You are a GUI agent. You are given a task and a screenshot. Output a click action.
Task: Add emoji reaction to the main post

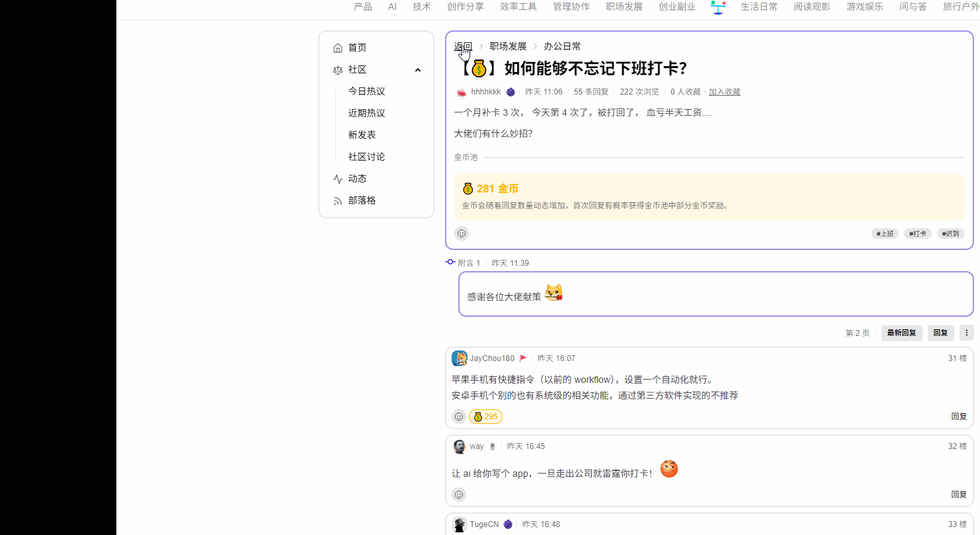(x=462, y=233)
